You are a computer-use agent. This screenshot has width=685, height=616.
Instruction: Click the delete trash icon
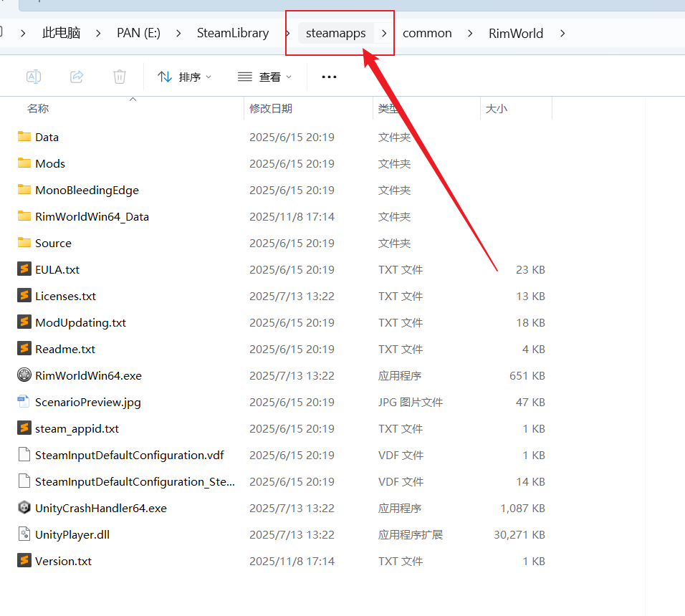click(x=120, y=77)
